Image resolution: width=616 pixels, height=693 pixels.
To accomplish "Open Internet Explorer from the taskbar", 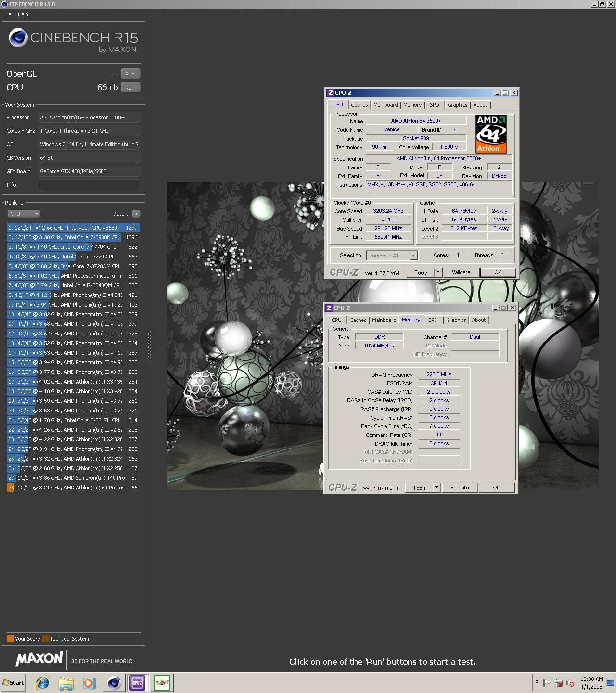I will point(42,682).
